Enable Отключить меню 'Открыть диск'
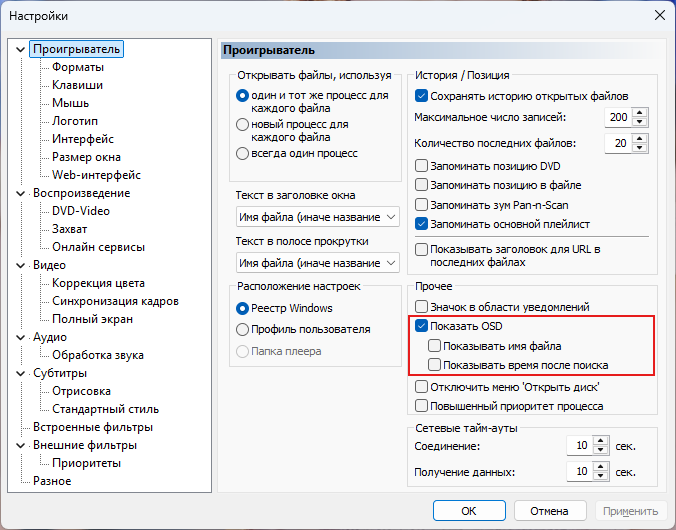 (421, 387)
